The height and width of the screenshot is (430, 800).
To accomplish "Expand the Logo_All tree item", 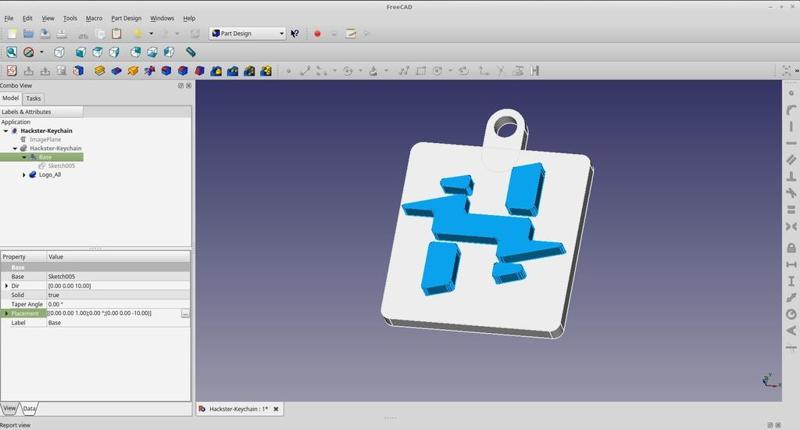I will [24, 175].
